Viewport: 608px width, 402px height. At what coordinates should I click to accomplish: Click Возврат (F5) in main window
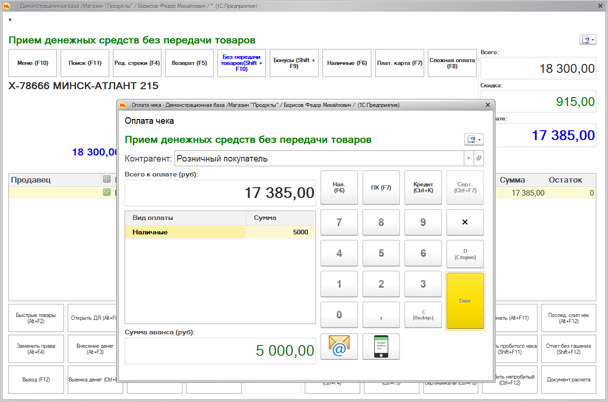[189, 63]
